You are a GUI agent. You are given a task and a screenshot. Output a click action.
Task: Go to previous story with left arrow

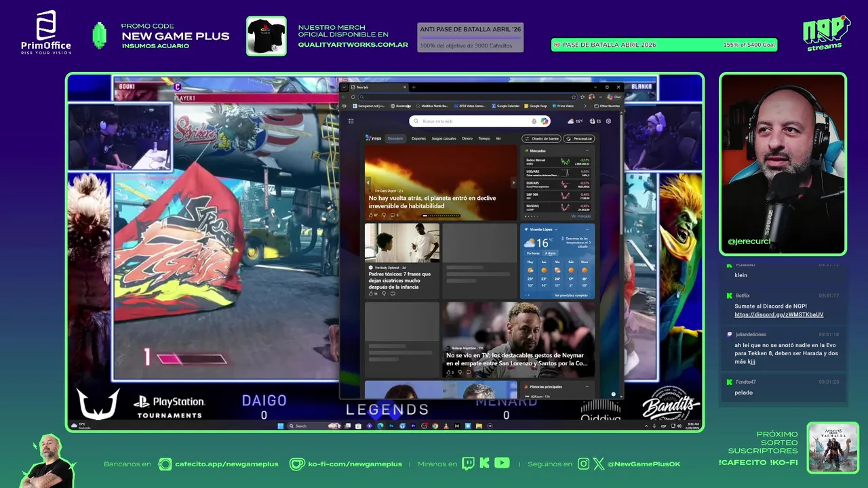click(x=368, y=182)
